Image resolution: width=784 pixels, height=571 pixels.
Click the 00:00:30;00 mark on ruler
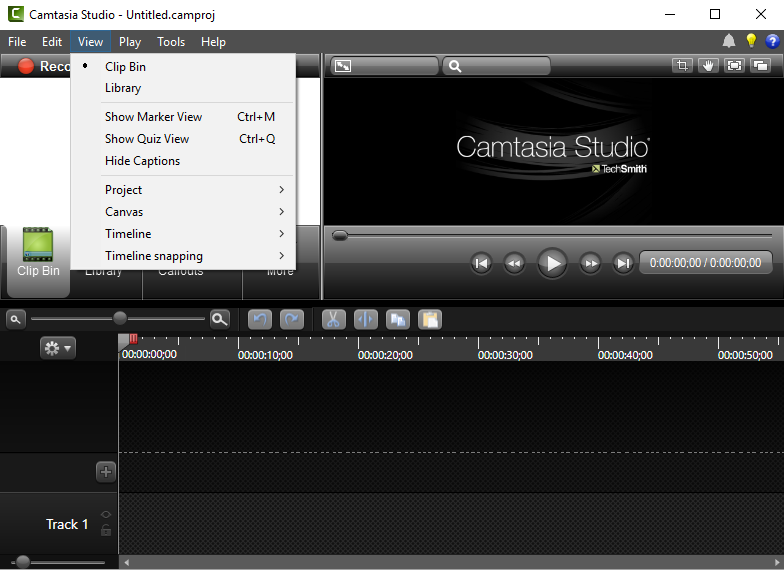[x=505, y=355]
